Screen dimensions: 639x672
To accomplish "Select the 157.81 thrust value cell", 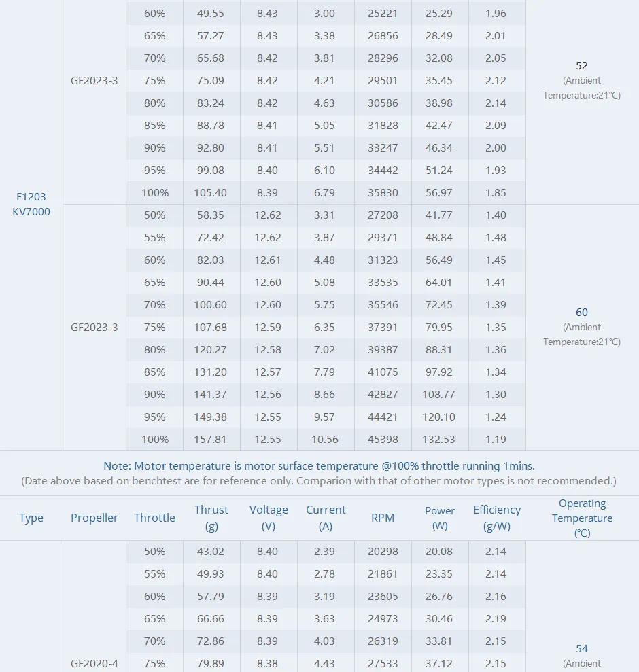I will point(211,439).
